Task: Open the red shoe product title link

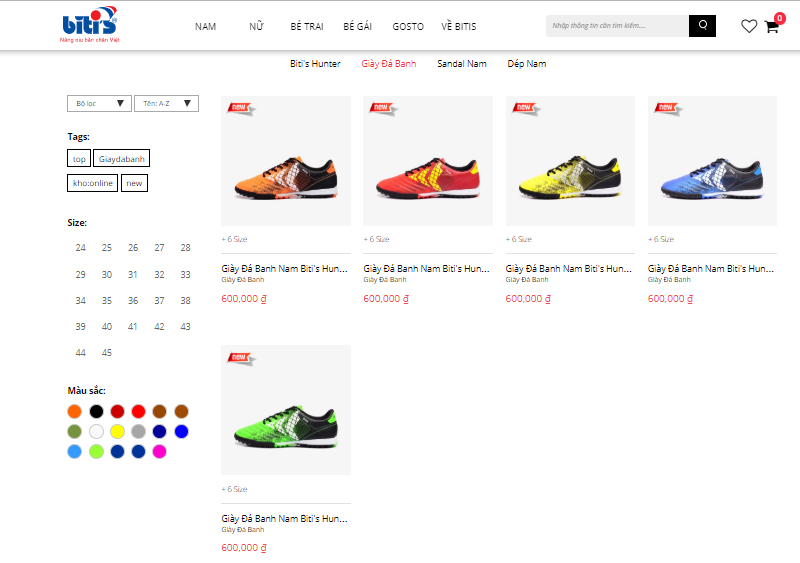Action: [427, 268]
